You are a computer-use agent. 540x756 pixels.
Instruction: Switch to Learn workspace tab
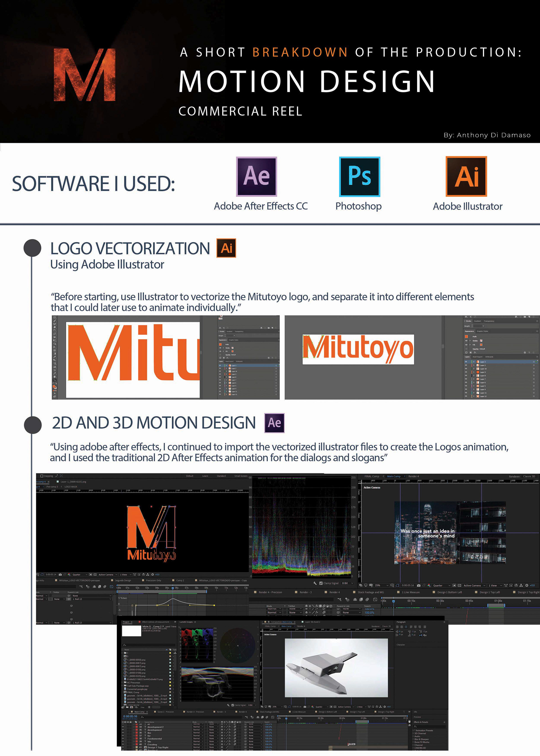(x=205, y=476)
